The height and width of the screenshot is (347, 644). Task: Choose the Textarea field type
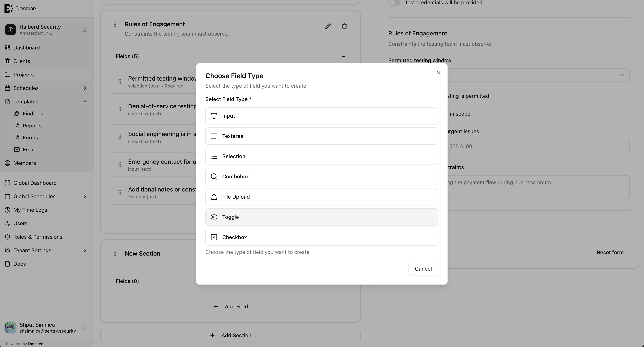pos(321,136)
